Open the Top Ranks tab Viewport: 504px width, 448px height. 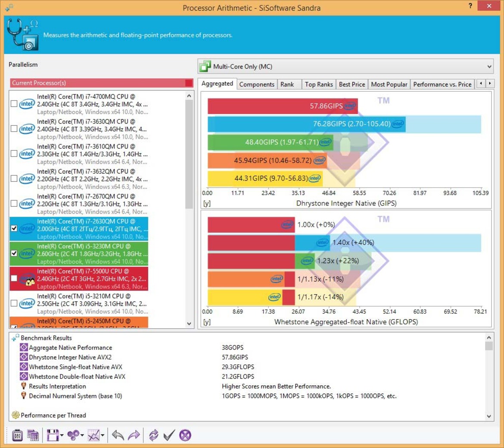pos(319,84)
